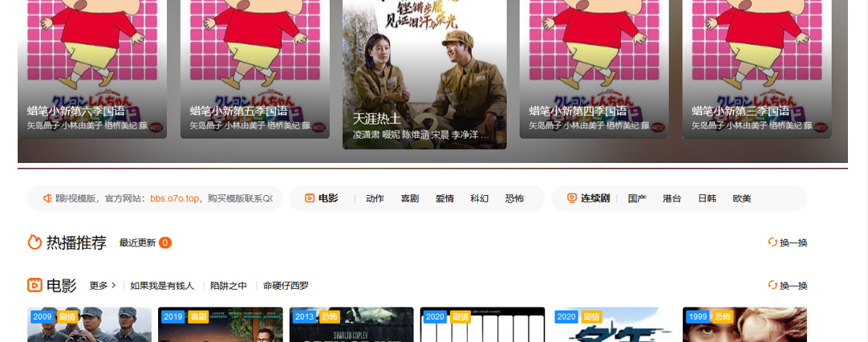The image size is (868, 342).
Task: Open the 2009 剧情 movie thumbnail
Action: 89,325
